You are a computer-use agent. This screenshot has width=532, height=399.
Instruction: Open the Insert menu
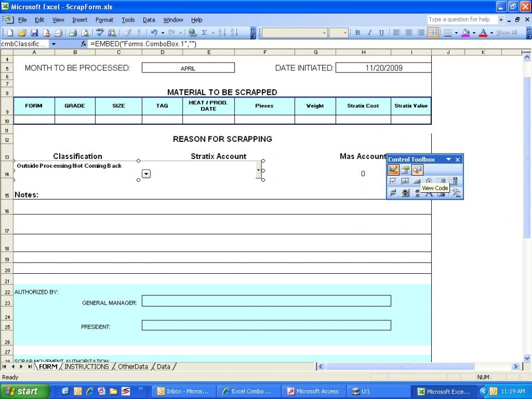pos(80,20)
